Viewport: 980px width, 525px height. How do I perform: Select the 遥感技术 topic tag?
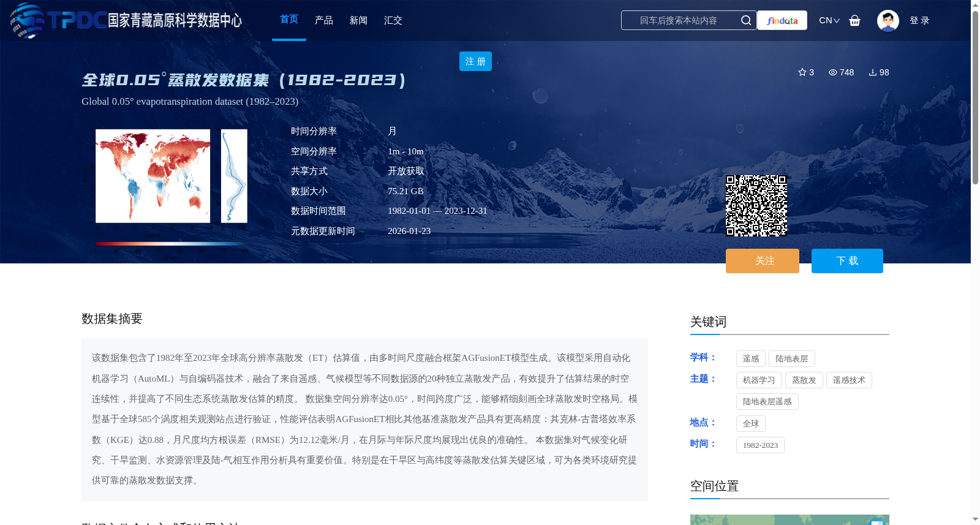coord(849,380)
